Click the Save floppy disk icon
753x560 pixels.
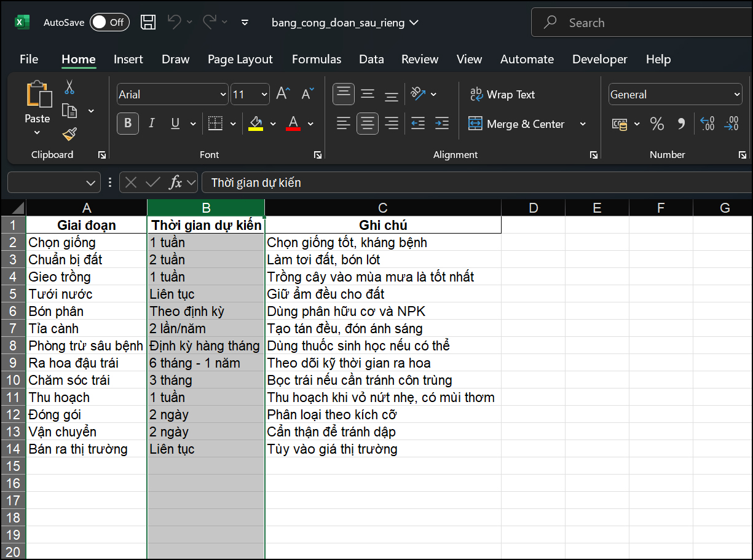coord(148,23)
